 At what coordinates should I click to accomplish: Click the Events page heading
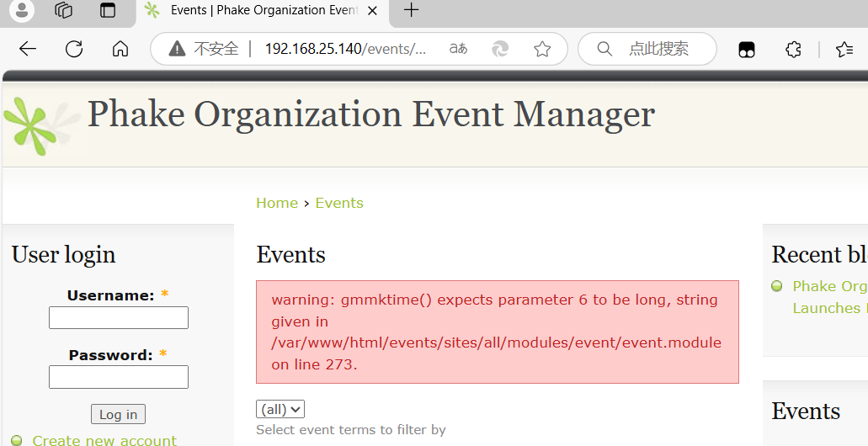coord(290,254)
